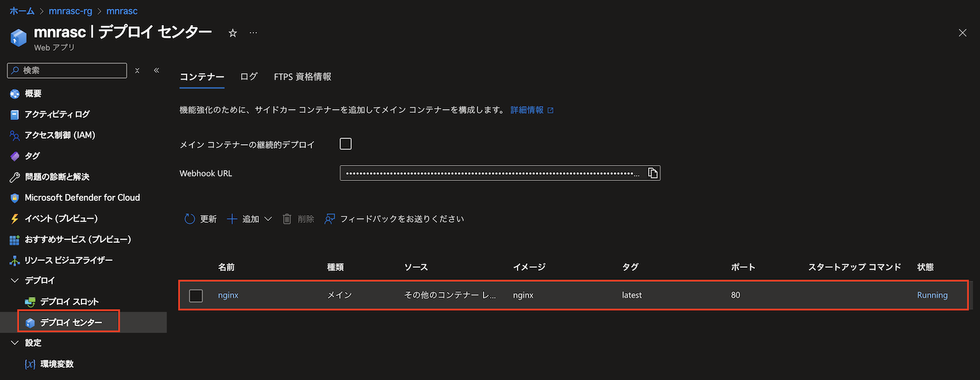Toggle メイン コンテナーの継続的デプロイ checkbox
The image size is (980, 380).
346,144
